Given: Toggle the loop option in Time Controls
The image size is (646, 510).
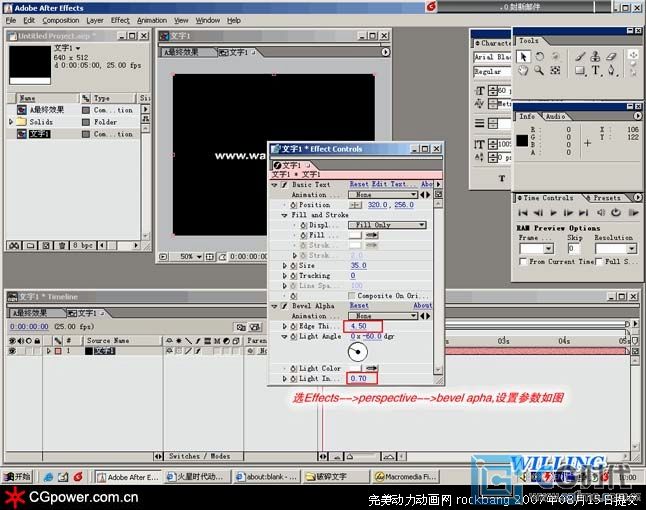Looking at the screenshot, I should click(x=616, y=213).
